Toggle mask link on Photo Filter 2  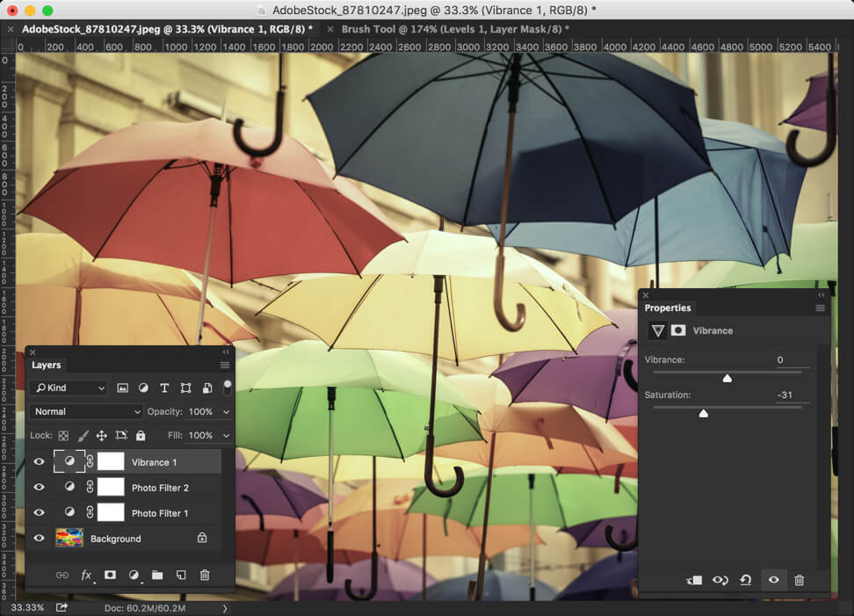pyautogui.click(x=90, y=487)
